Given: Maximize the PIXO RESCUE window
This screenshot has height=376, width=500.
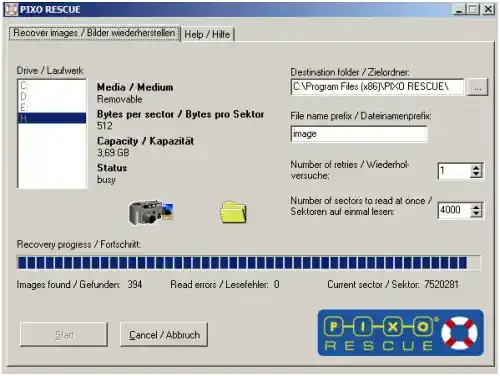Looking at the screenshot, I should [x=473, y=9].
